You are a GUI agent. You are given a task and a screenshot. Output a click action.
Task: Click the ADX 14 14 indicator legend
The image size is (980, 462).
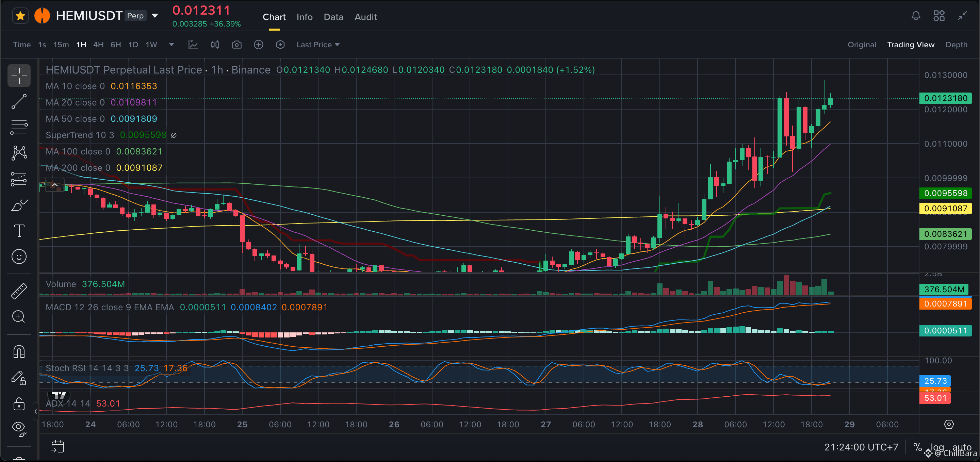click(x=83, y=403)
